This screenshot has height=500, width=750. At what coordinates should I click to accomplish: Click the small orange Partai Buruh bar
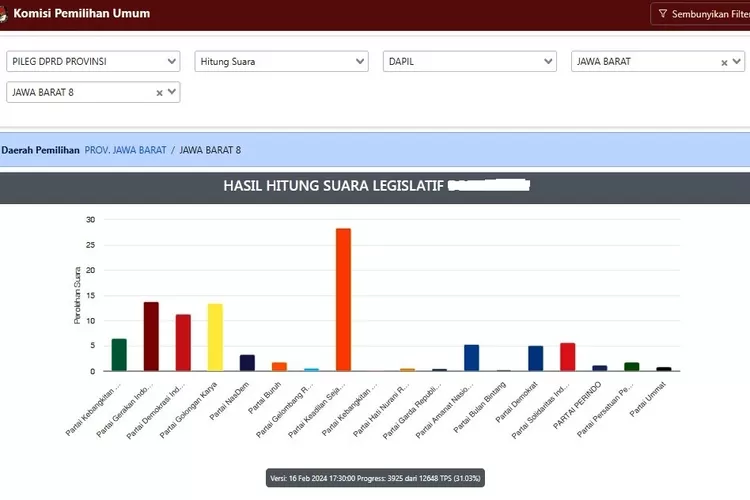tap(279, 367)
